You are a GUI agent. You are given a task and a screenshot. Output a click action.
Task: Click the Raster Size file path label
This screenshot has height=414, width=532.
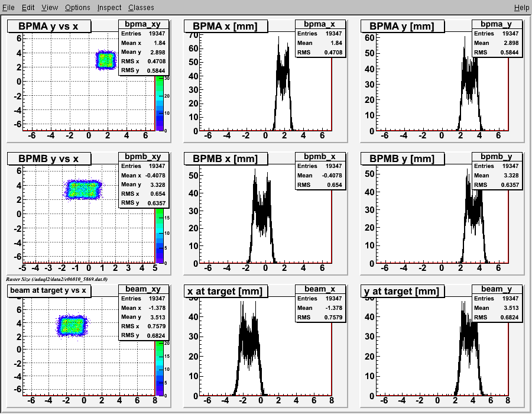point(57,279)
